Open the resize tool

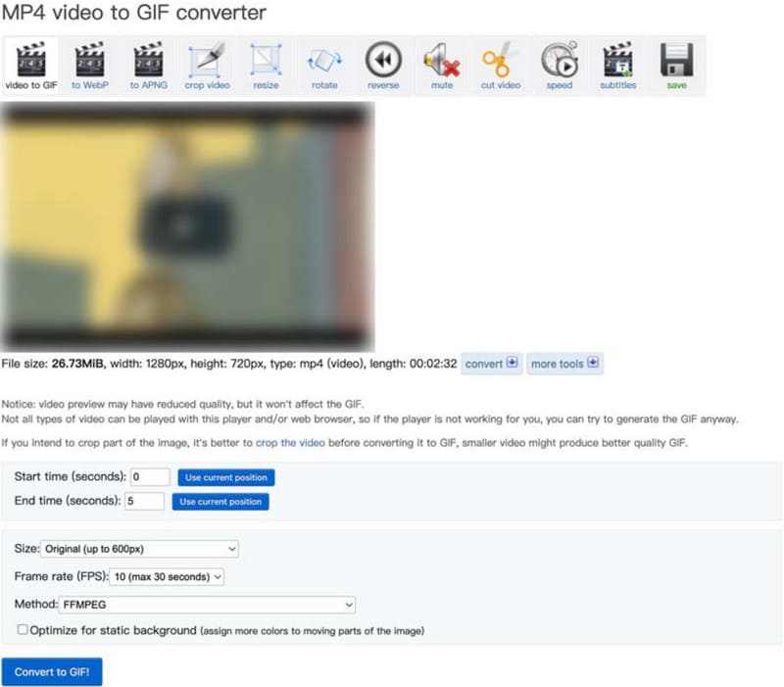[266, 65]
